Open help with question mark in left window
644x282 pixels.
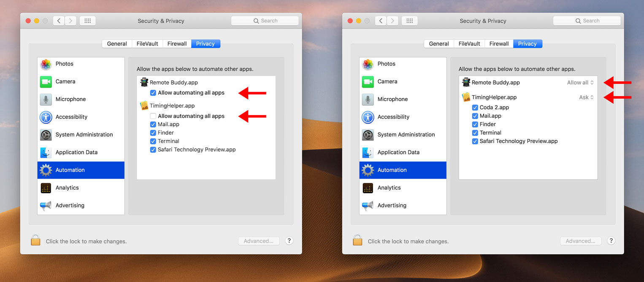pos(289,241)
